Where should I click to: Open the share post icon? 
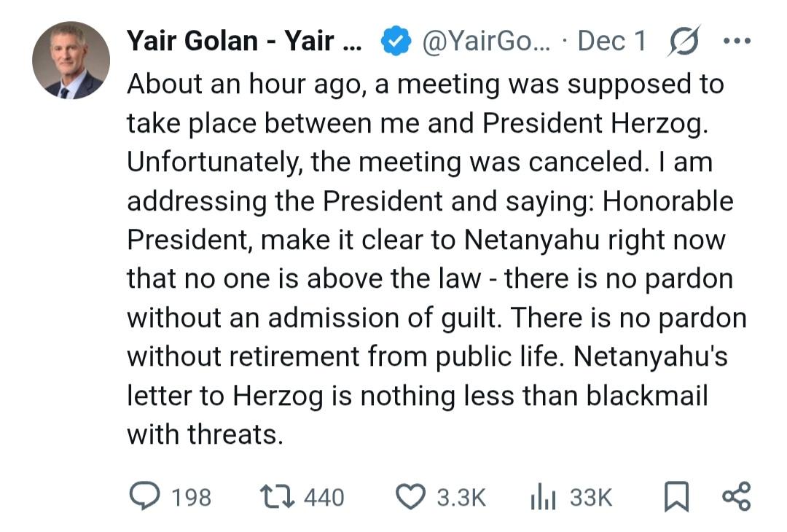(x=735, y=497)
